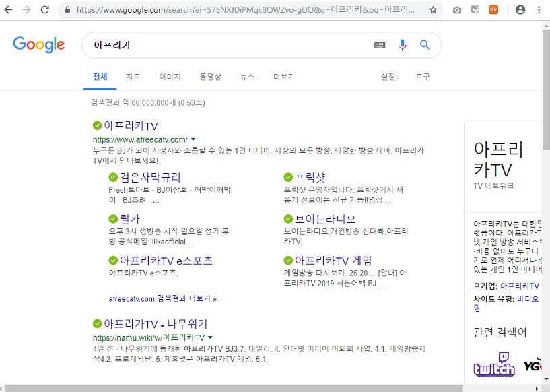Click the orange EX extension icon
550x392 pixels.
click(x=493, y=10)
